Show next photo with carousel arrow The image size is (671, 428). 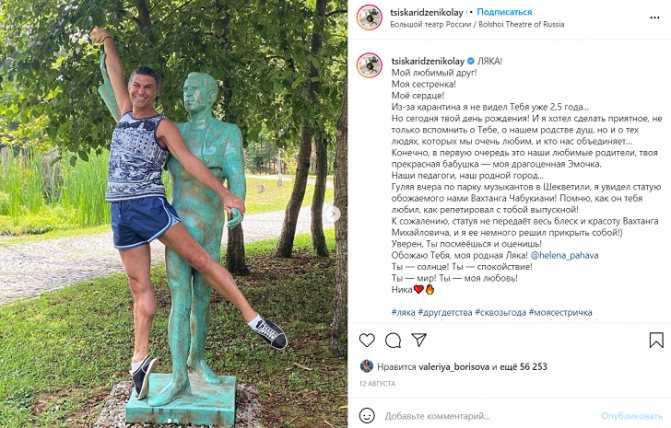(333, 214)
